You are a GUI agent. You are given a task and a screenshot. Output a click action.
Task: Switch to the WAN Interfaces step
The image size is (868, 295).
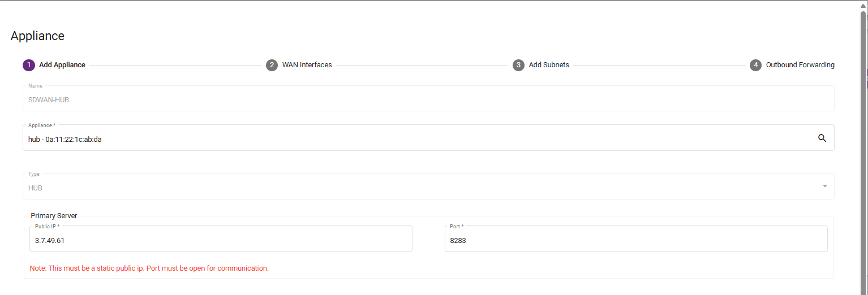click(x=307, y=65)
